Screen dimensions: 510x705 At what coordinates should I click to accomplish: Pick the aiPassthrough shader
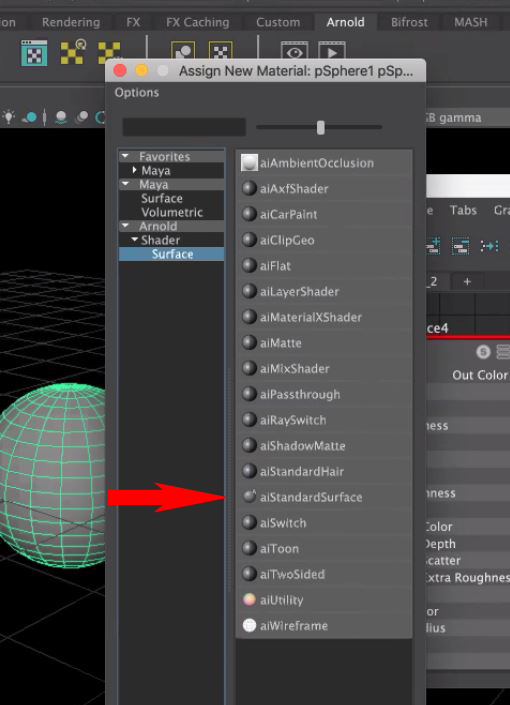324,394
